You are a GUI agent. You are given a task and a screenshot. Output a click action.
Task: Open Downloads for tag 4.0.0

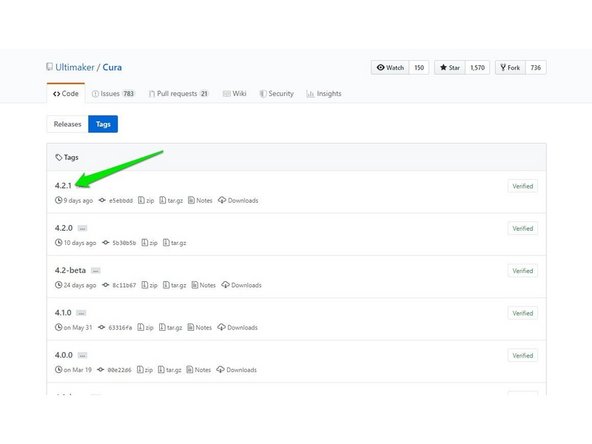tap(237, 370)
